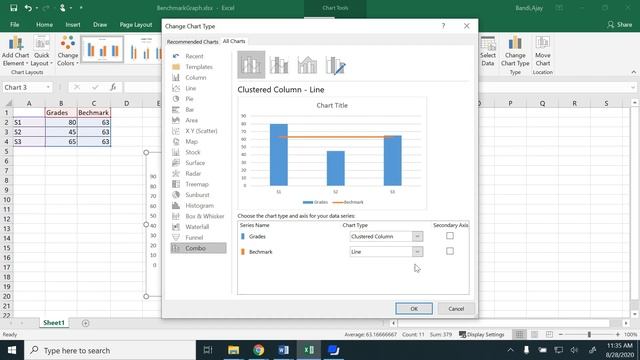Select the first chart style thumbnail
The height and width of the screenshot is (360, 640).
click(x=102, y=49)
